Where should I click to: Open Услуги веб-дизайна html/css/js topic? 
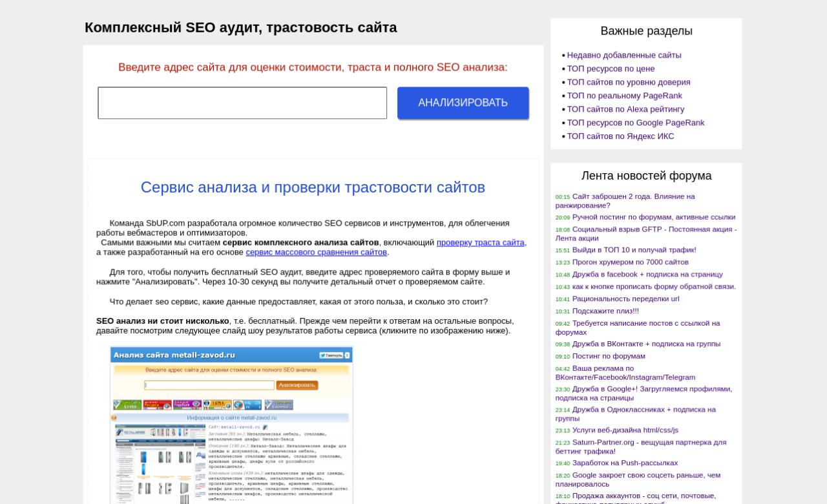(625, 430)
